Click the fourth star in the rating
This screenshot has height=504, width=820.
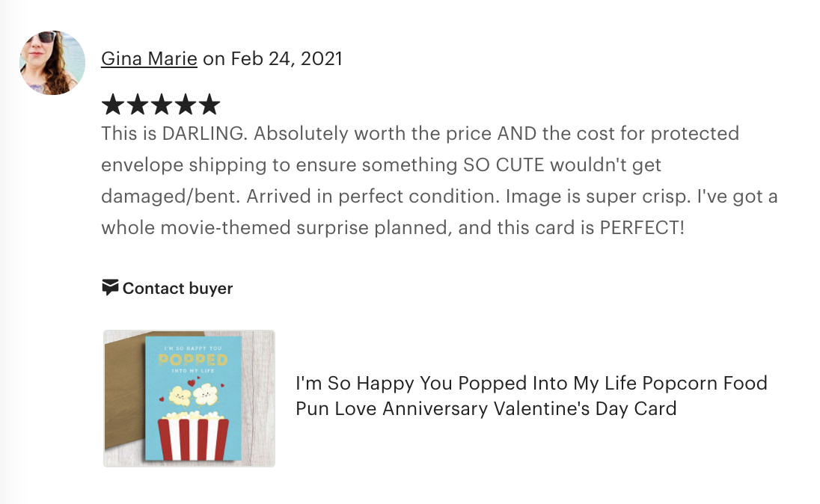pos(185,105)
